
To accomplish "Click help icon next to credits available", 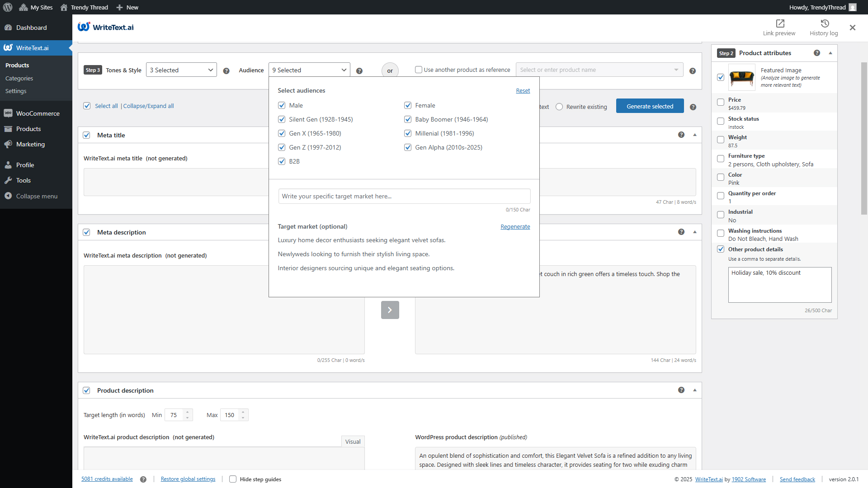I will pyautogui.click(x=143, y=479).
